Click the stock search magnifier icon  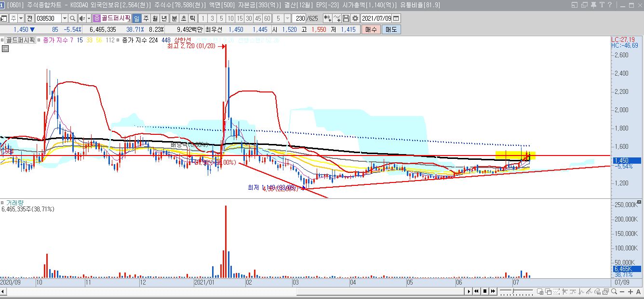click(x=72, y=18)
